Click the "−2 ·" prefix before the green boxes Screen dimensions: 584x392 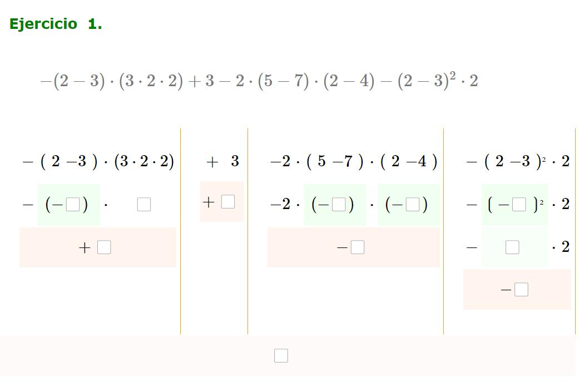pos(285,205)
